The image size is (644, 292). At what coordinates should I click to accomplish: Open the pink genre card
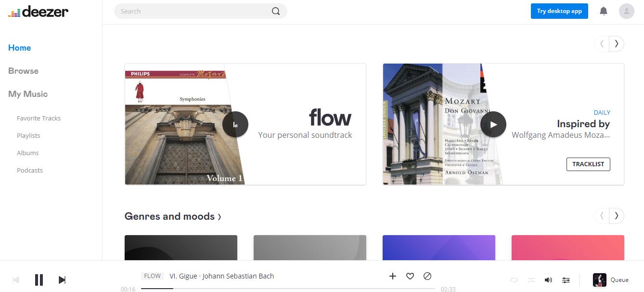(568, 248)
